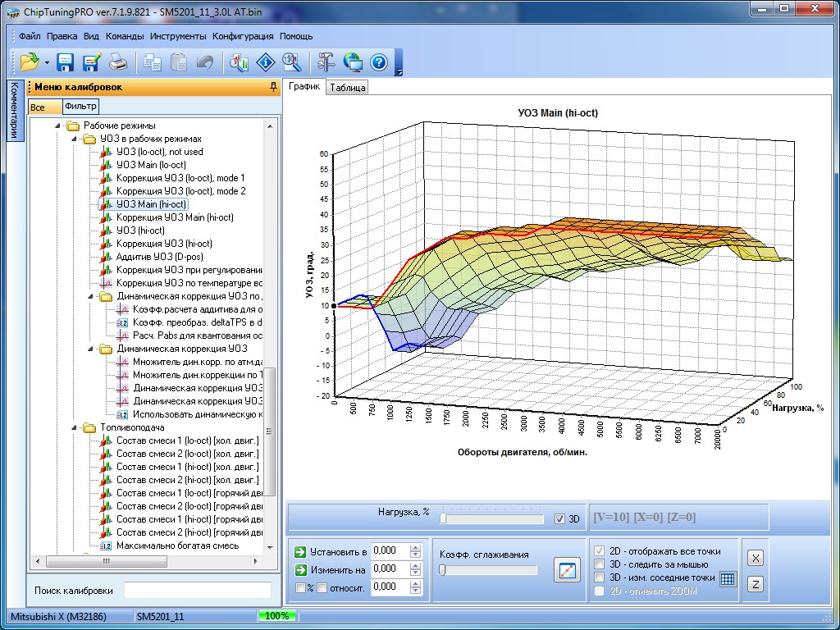The image size is (840, 630).
Task: Click the grid icon beside neighboring points option
Action: pos(728,578)
